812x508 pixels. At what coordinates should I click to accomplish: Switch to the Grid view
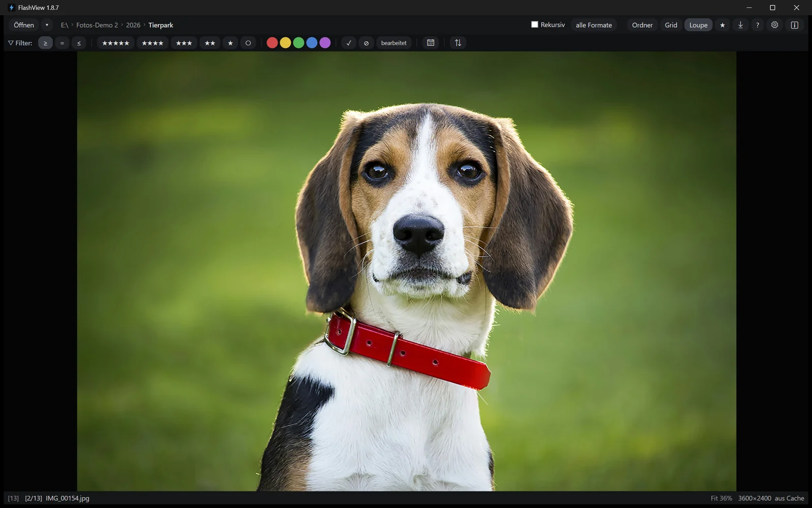pos(671,25)
